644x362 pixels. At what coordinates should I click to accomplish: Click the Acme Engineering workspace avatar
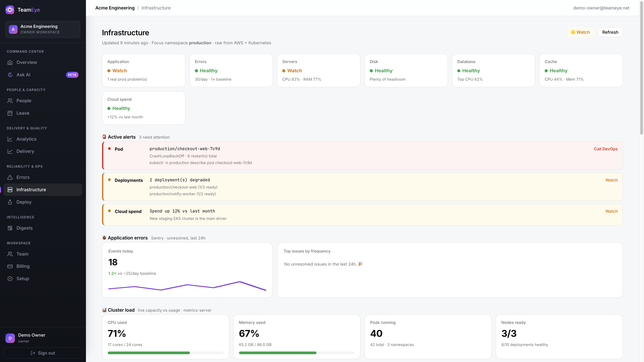pos(13,29)
